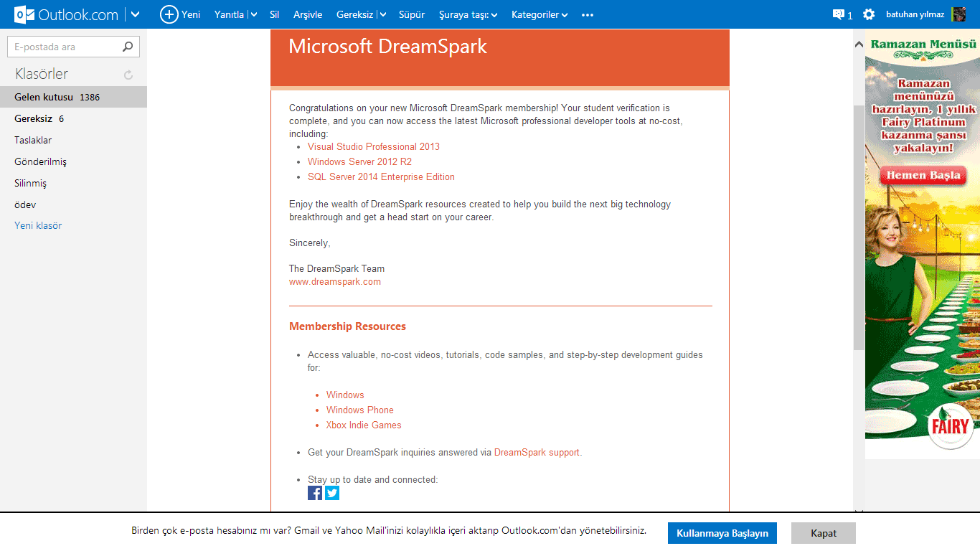Click the Microsoft DreamSpark email heading

pos(387,47)
